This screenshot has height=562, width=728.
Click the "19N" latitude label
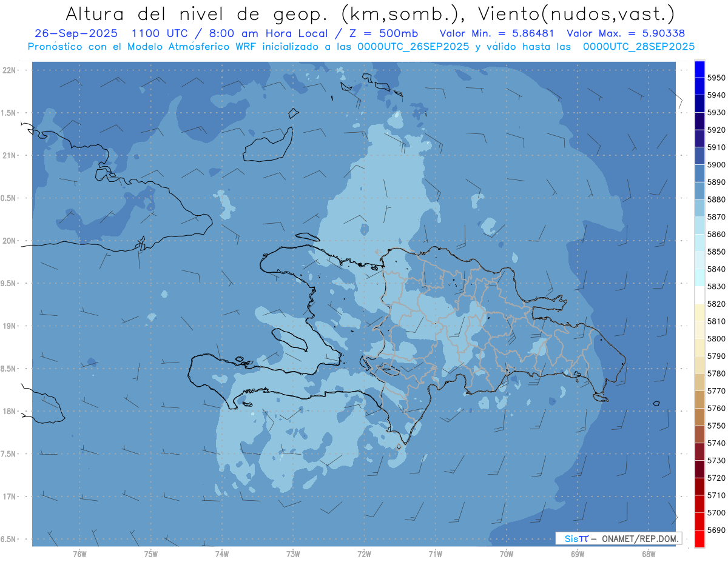pos(9,326)
